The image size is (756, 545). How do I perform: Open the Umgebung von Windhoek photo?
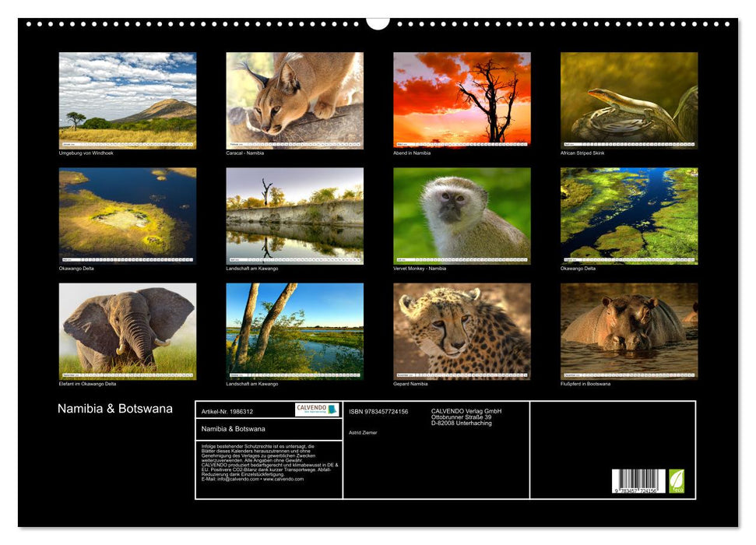click(x=128, y=100)
